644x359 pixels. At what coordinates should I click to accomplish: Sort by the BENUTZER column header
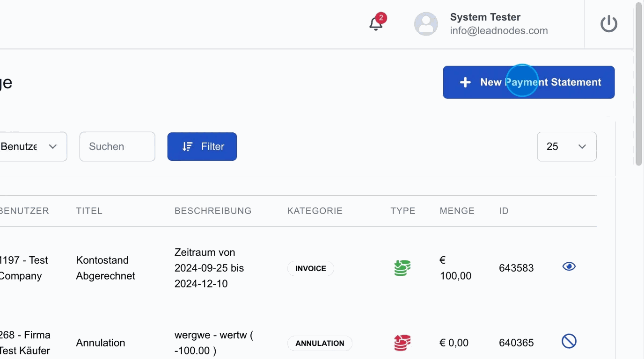point(24,211)
